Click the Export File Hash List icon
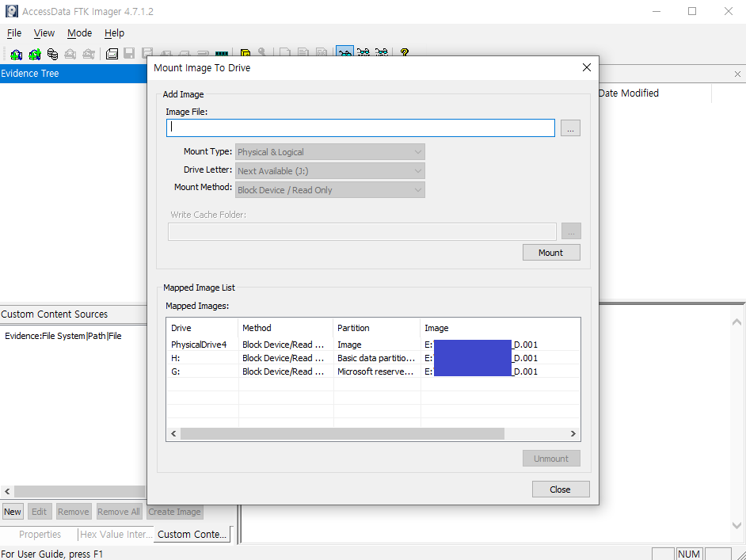The width and height of the screenshot is (746, 560). point(303,52)
